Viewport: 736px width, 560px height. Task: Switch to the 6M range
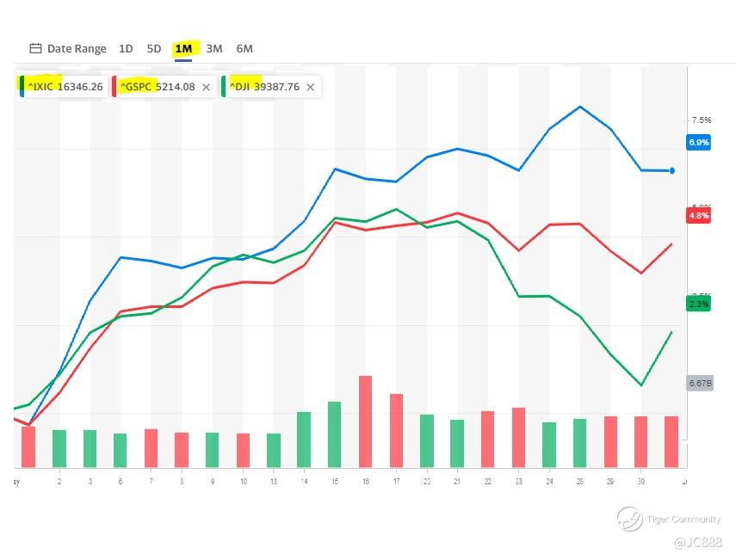point(244,49)
